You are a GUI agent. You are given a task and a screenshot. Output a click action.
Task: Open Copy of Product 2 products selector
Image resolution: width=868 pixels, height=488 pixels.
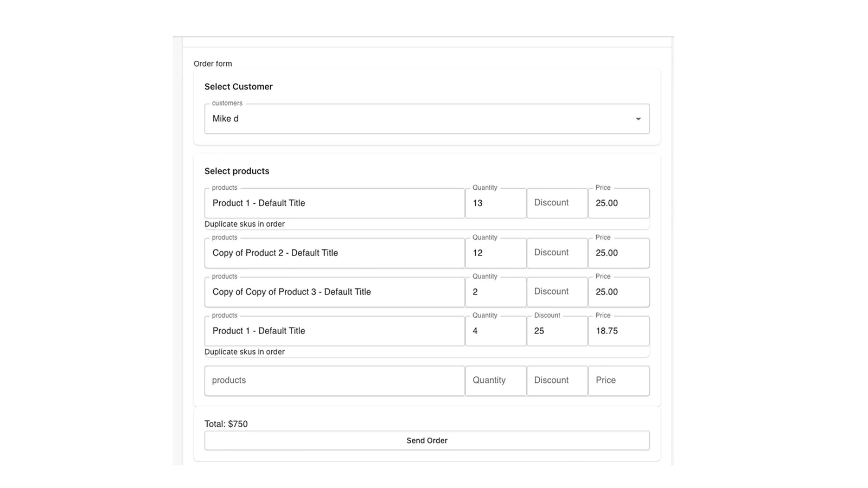[334, 253]
